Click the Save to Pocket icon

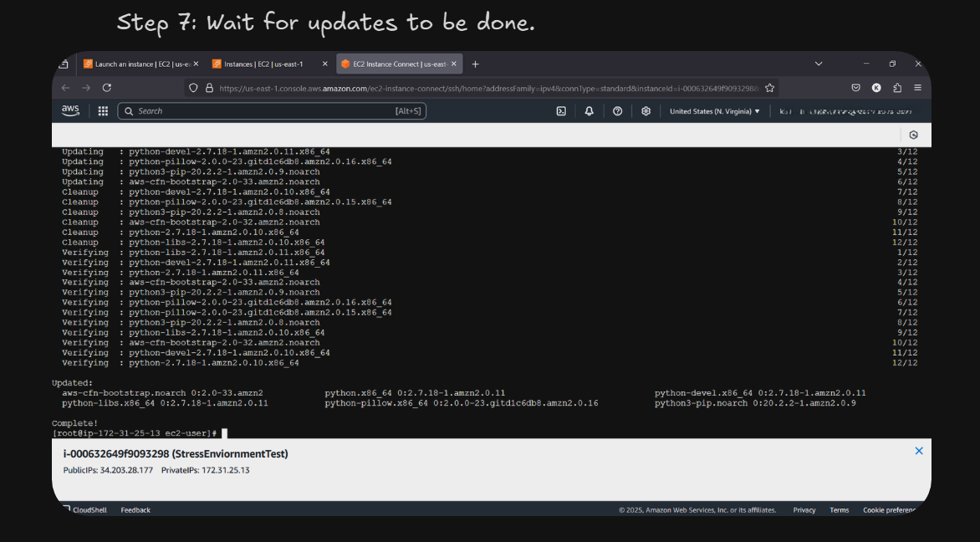coord(856,88)
